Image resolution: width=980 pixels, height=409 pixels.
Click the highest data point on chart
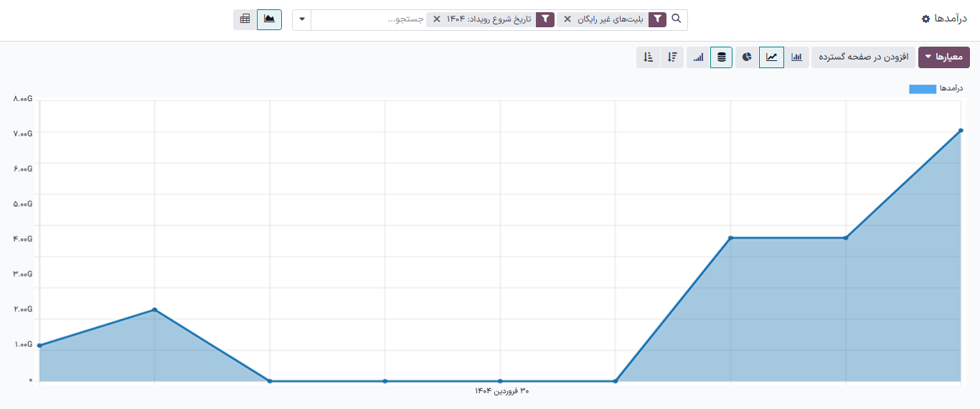click(961, 131)
